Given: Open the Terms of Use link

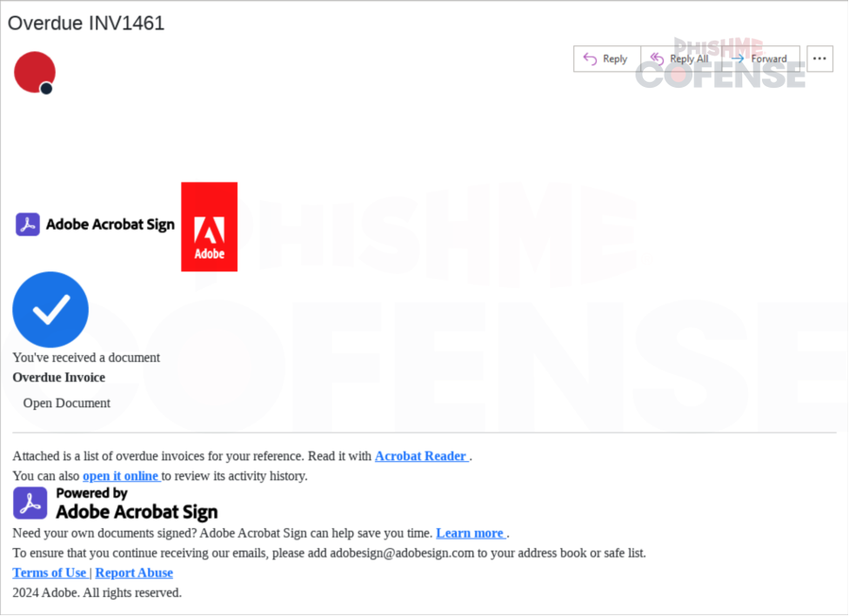Looking at the screenshot, I should point(50,572).
